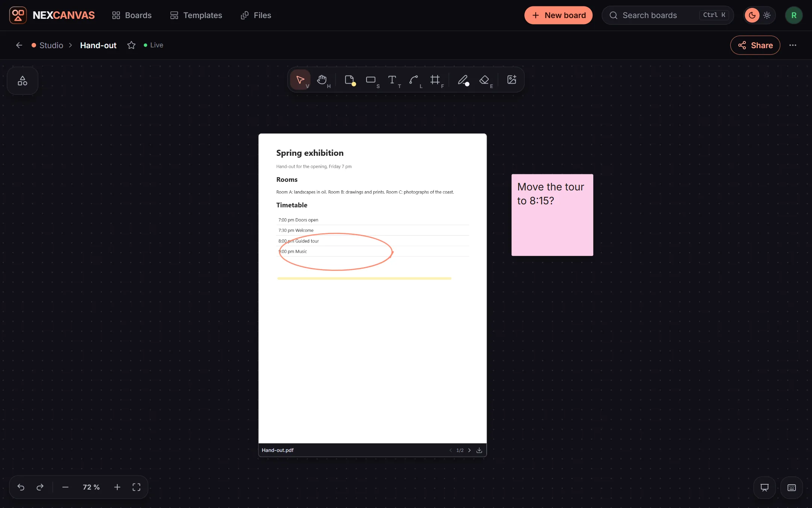Select the Pen drawing tool
The image size is (812, 508).
[463, 80]
